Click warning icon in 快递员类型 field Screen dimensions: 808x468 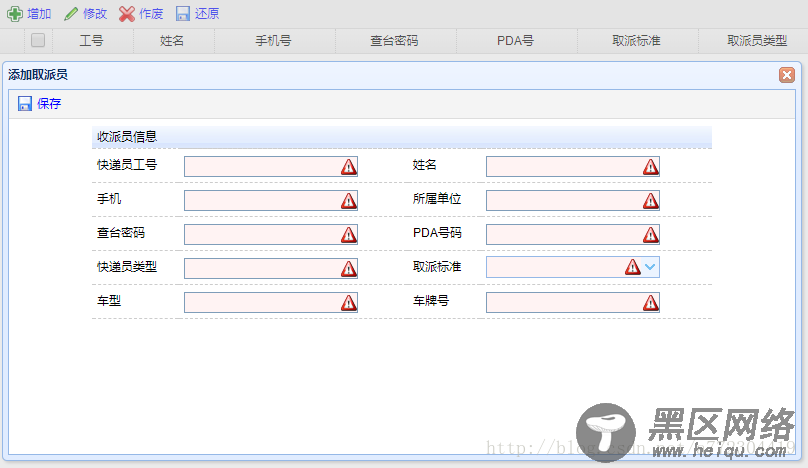(x=349, y=269)
